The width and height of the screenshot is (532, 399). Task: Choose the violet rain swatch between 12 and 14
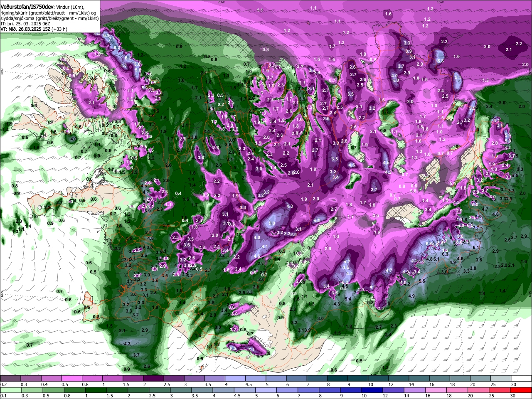(x=393, y=390)
